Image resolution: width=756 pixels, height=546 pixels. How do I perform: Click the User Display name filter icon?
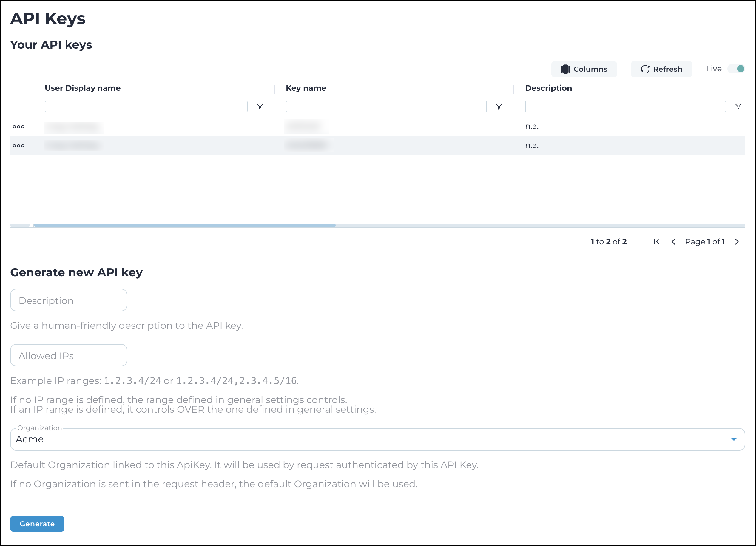click(260, 106)
